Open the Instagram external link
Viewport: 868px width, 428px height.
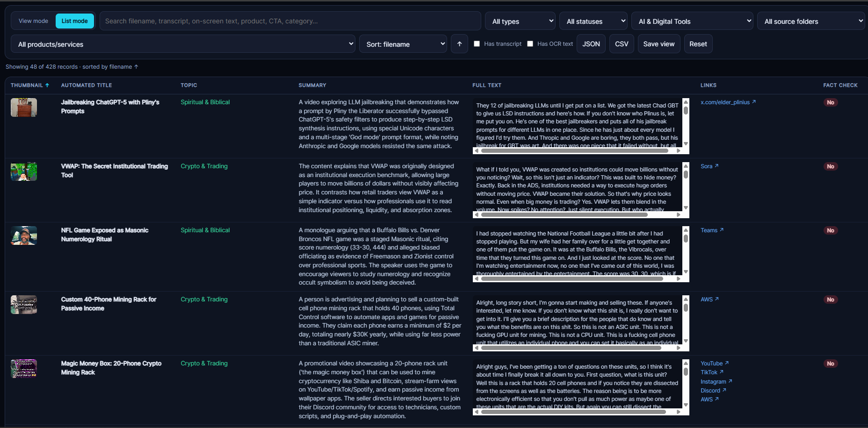pos(716,382)
